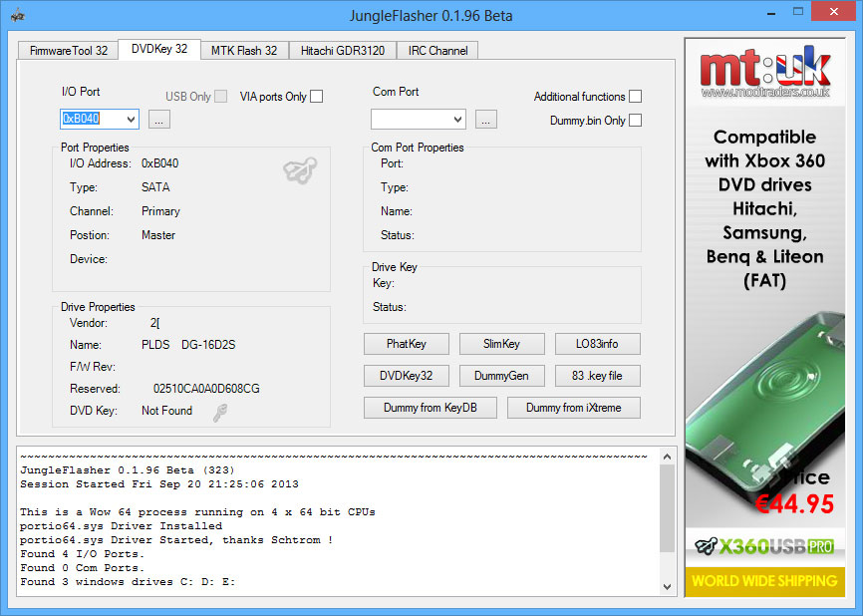This screenshot has width=863, height=616.
Task: Click the log scrollbar down arrow
Action: (x=667, y=587)
